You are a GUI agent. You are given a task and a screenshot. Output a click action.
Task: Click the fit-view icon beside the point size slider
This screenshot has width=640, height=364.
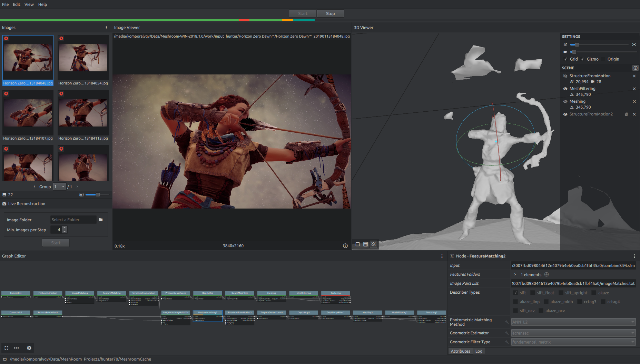click(x=634, y=44)
